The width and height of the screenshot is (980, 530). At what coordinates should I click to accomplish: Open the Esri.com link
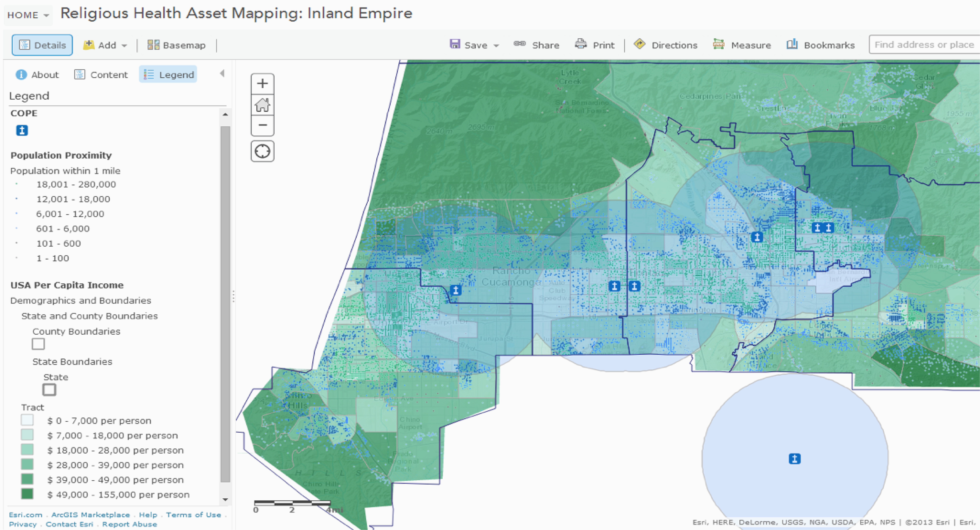(x=26, y=515)
